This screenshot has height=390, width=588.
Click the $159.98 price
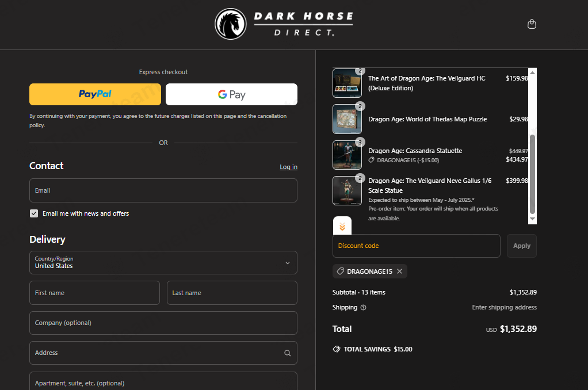point(517,78)
